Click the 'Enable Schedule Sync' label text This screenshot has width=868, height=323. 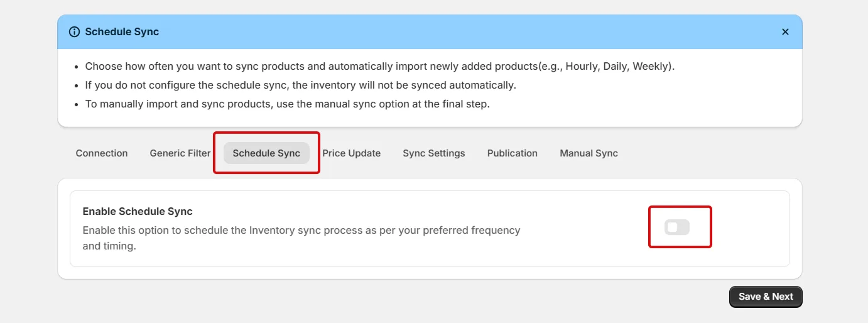[x=138, y=211]
